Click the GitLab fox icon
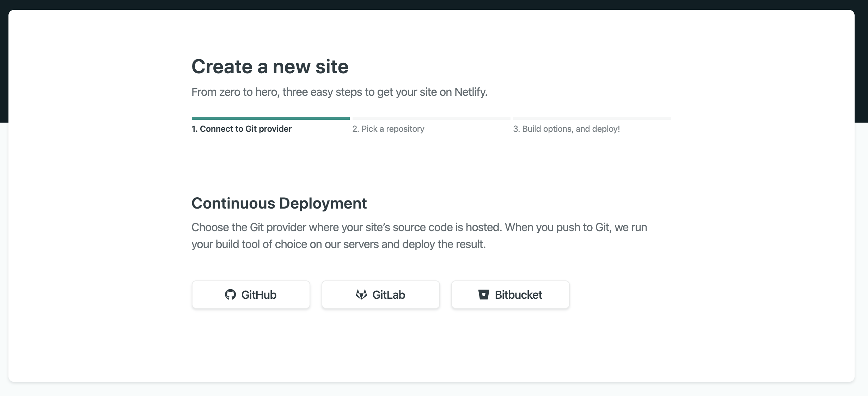This screenshot has width=868, height=396. pyautogui.click(x=361, y=295)
